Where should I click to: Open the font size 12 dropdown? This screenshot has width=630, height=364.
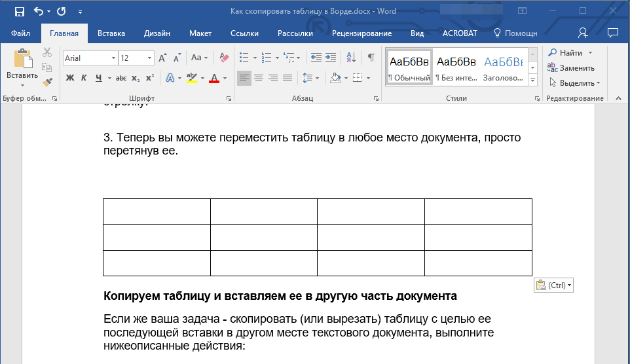click(151, 58)
